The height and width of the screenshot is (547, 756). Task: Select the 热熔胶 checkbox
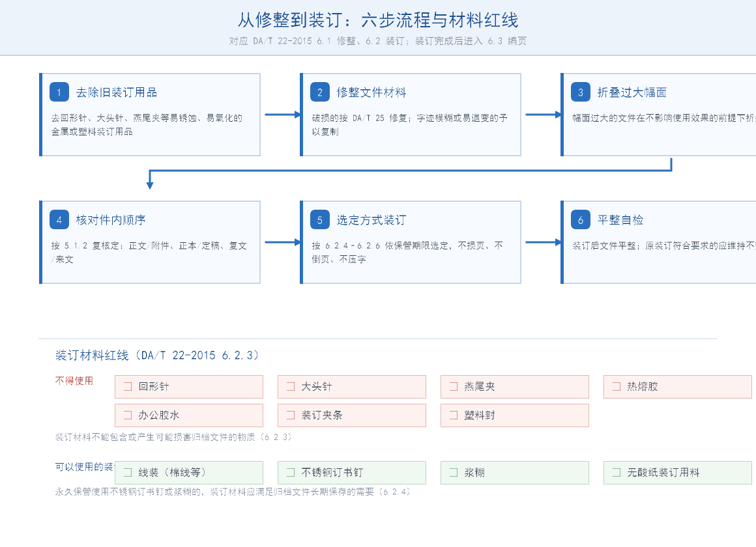[617, 387]
